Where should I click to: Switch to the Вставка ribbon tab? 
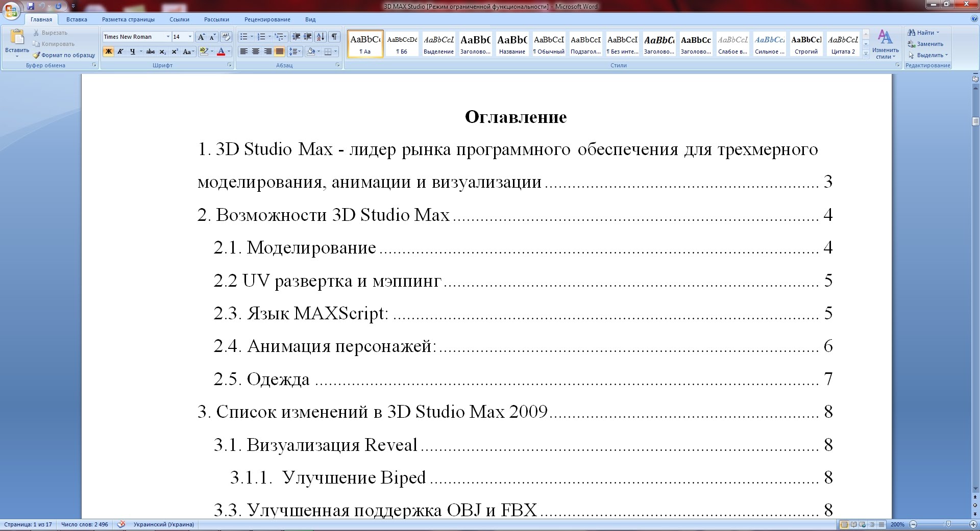click(77, 19)
